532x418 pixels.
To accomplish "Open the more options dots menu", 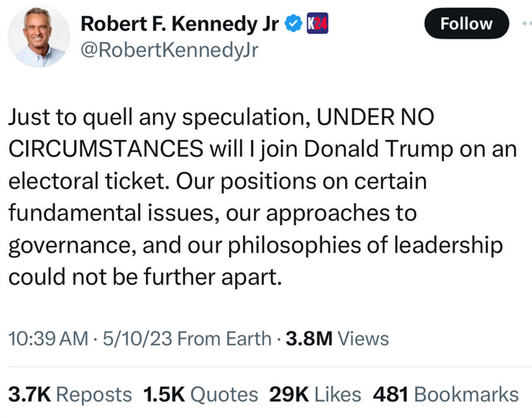I will click(x=526, y=24).
